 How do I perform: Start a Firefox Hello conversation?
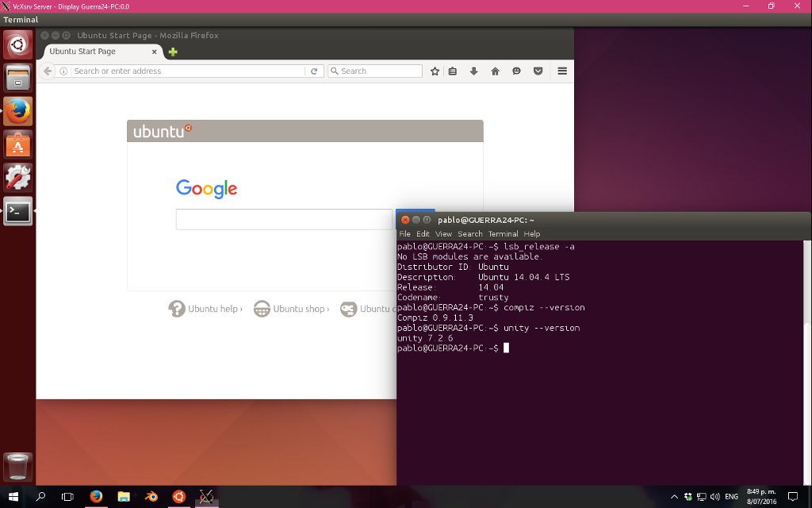click(517, 71)
